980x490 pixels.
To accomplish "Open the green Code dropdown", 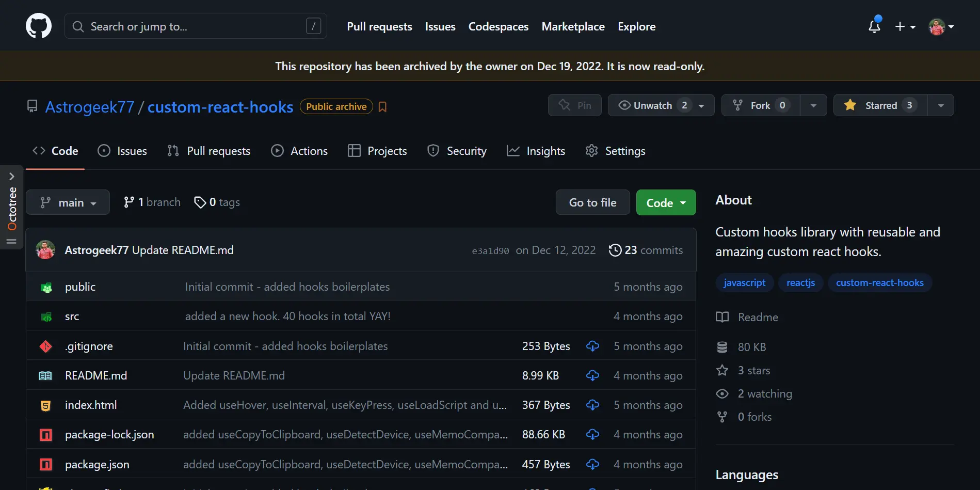I will pyautogui.click(x=666, y=202).
